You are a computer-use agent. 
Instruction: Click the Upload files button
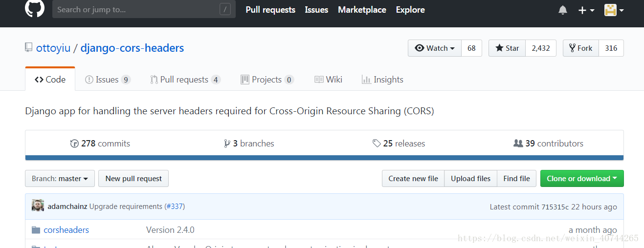[x=470, y=179]
